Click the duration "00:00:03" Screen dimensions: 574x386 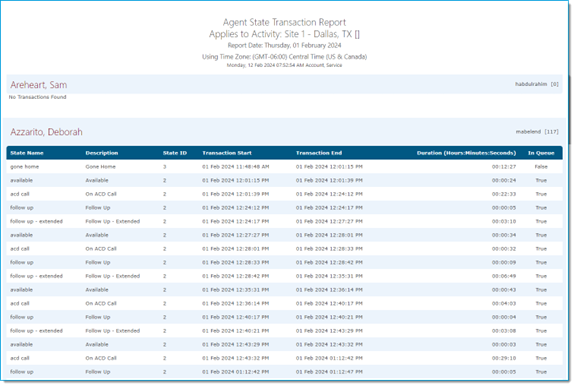pos(504,345)
